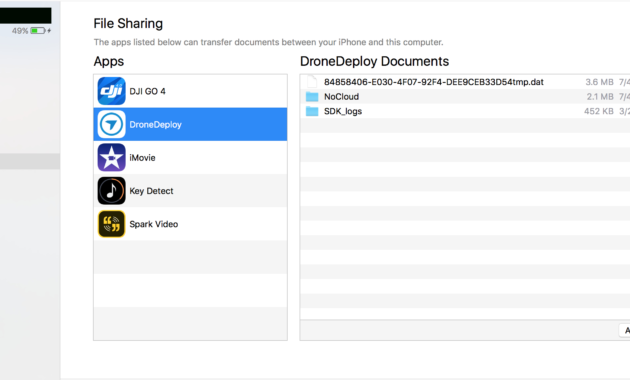Click the DroneDeploy Documents heading
Screen dimensions: 630x380
click(x=374, y=61)
